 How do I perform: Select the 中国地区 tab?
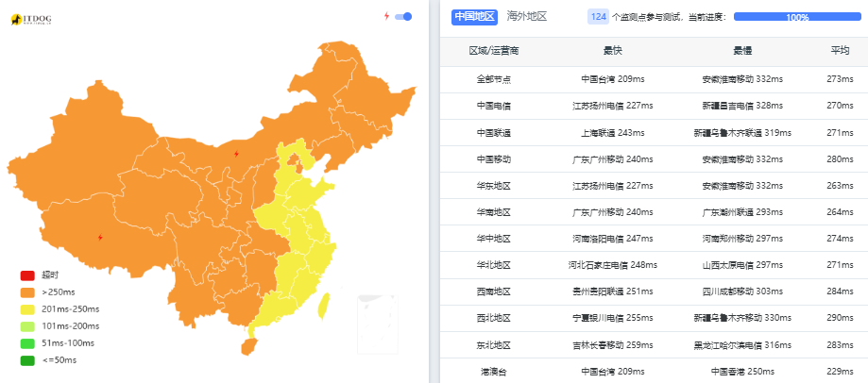(474, 17)
